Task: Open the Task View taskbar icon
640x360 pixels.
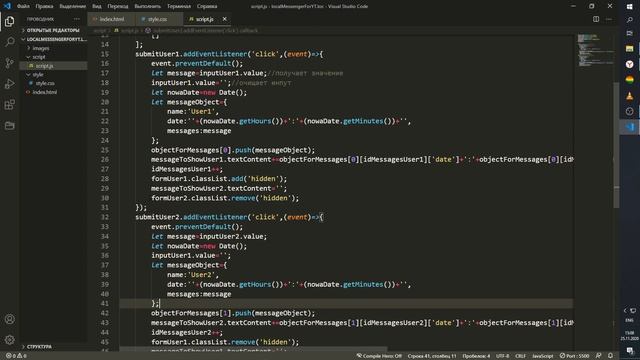Action: pos(630,33)
